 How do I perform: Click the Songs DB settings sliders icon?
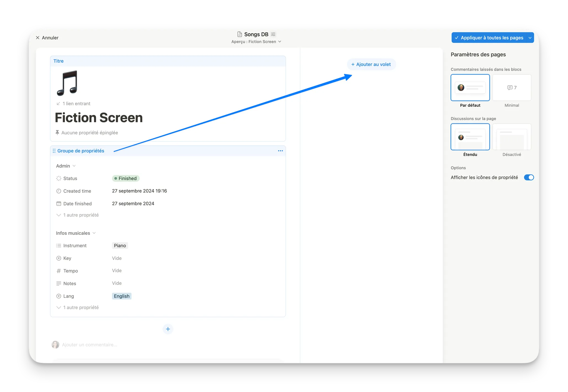pos(273,34)
